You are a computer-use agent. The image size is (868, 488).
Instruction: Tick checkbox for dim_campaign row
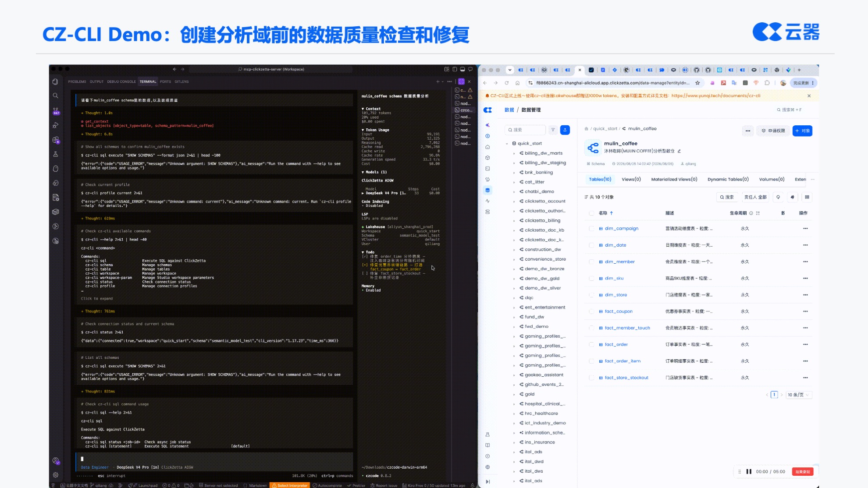pyautogui.click(x=591, y=229)
